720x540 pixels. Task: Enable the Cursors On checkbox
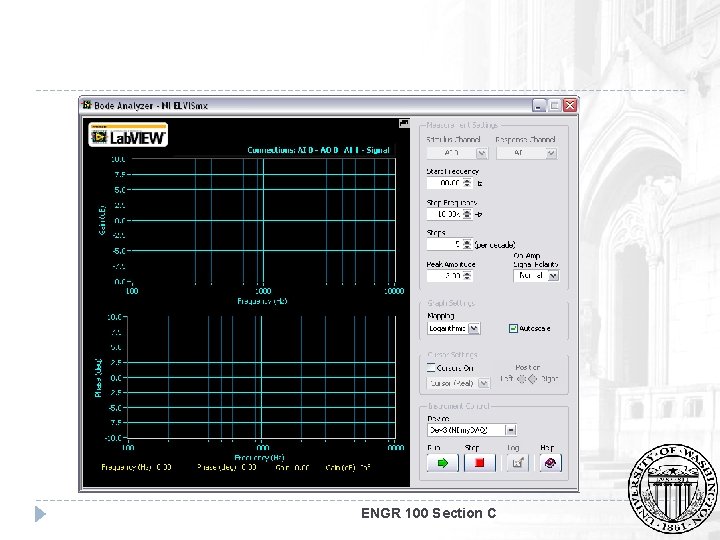coord(432,368)
